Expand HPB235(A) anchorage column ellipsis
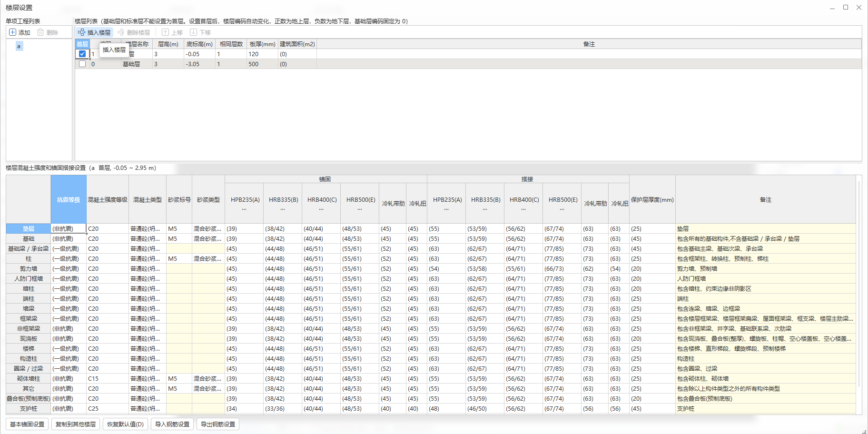868x434 pixels. [x=244, y=208]
